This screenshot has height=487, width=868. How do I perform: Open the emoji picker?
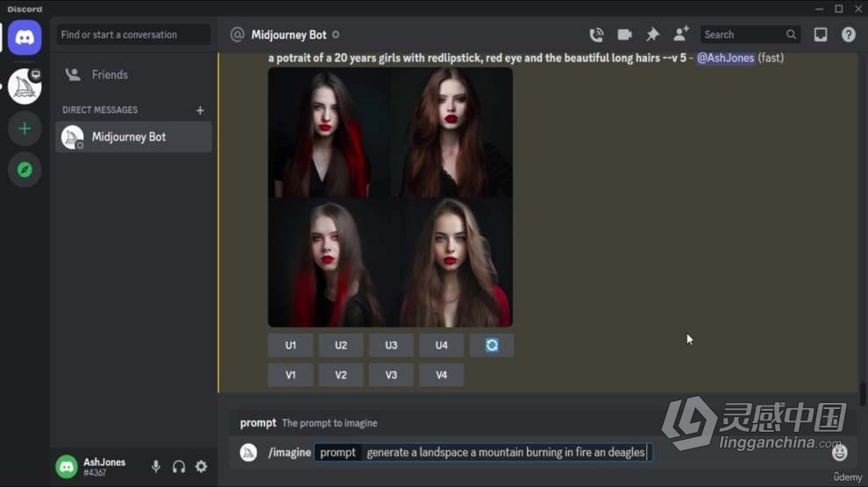(x=839, y=453)
